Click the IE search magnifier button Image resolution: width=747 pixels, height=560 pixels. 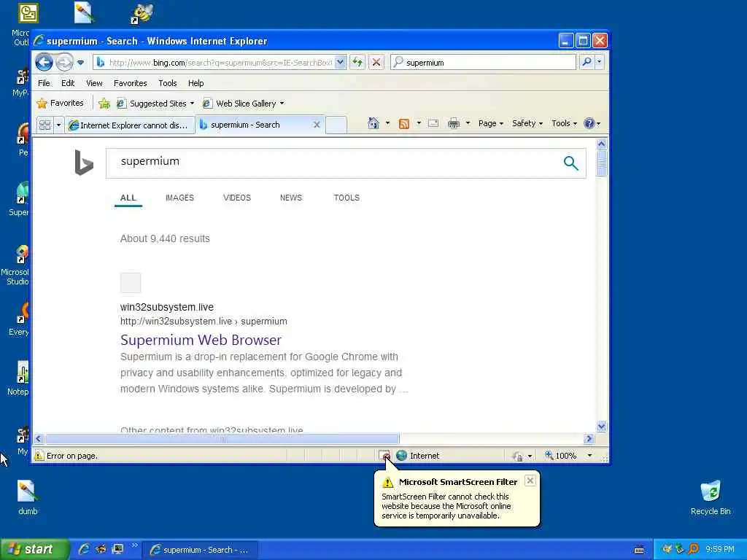point(587,62)
